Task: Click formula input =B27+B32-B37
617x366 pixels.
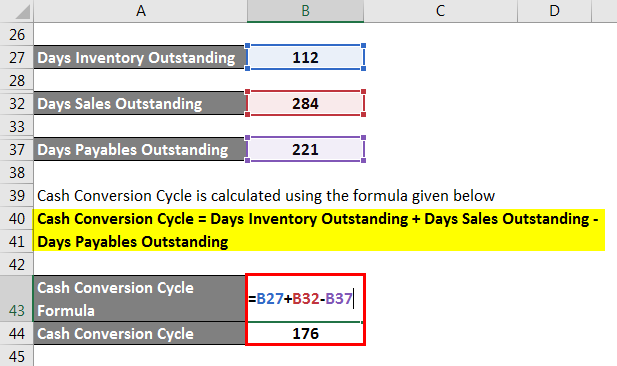Action: tap(305, 299)
